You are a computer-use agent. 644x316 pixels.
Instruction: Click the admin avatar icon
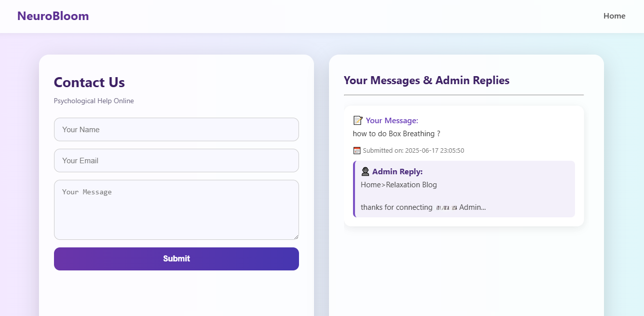pos(365,172)
